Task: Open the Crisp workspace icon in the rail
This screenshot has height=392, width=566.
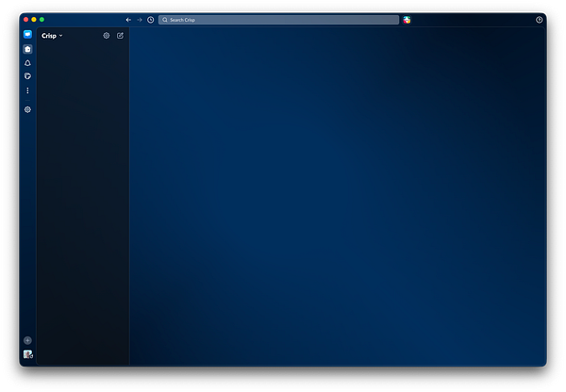Action: 27,34
